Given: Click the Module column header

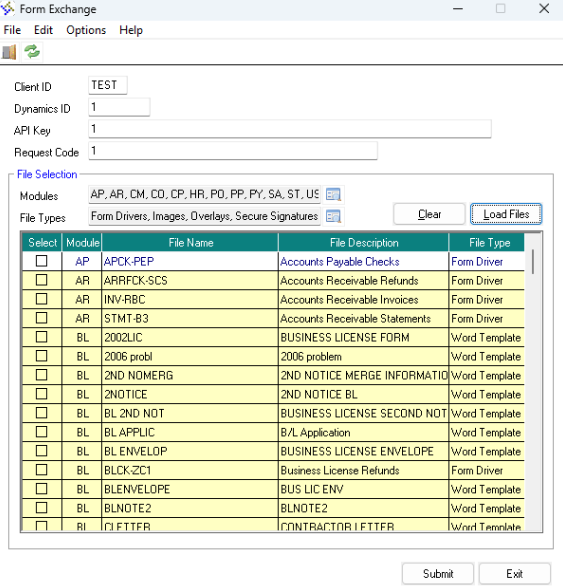Looking at the screenshot, I should (82, 243).
